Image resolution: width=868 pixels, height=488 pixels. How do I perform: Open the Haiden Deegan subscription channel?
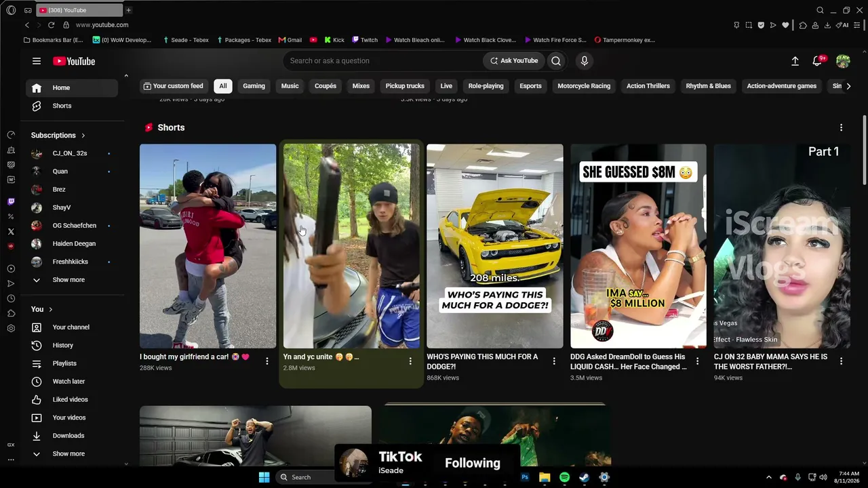tap(72, 244)
